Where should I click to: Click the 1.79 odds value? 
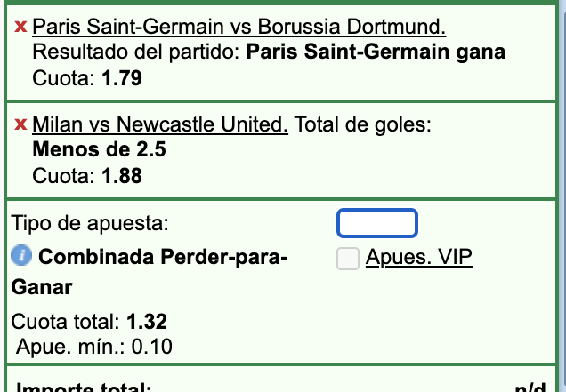(x=122, y=78)
